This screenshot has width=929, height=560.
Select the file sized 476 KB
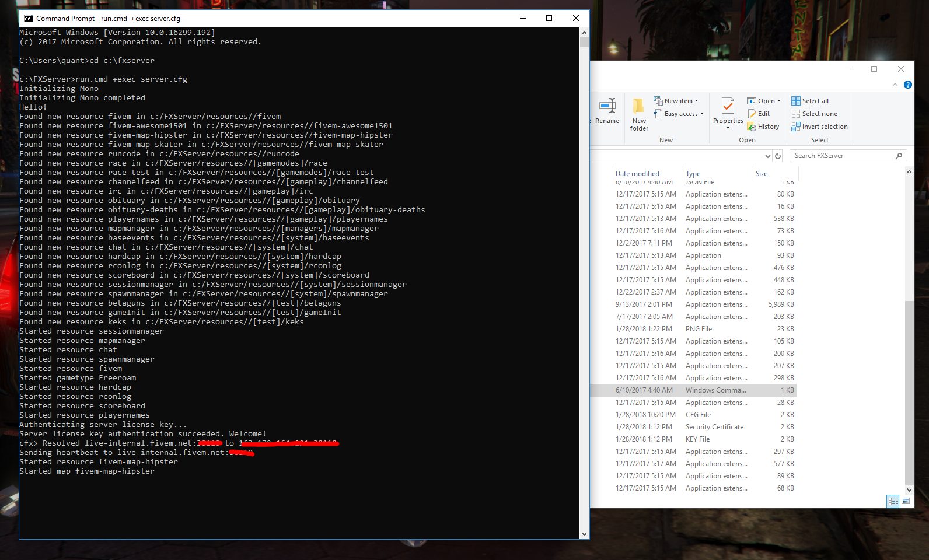pyautogui.click(x=694, y=268)
